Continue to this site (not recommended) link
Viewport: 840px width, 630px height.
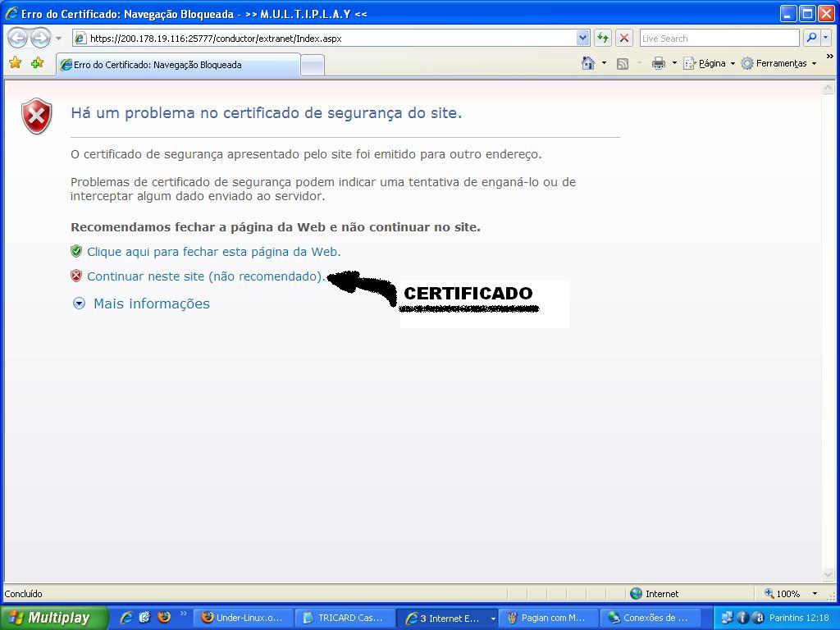coord(206,276)
